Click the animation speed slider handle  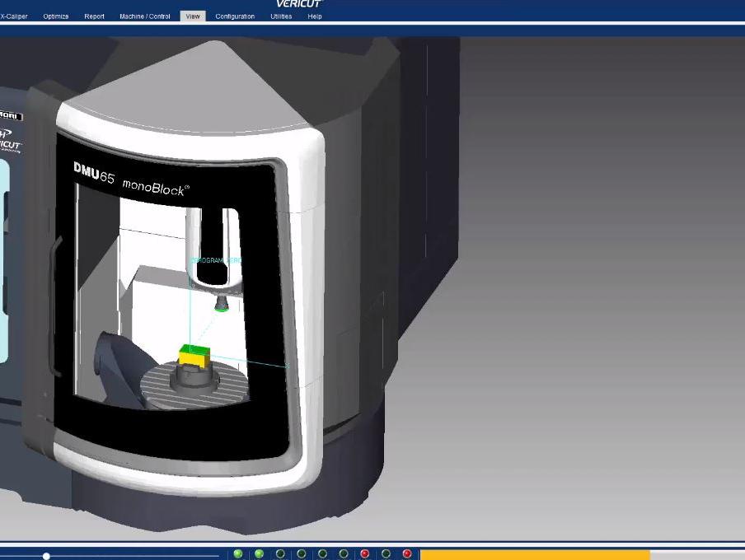click(x=46, y=556)
